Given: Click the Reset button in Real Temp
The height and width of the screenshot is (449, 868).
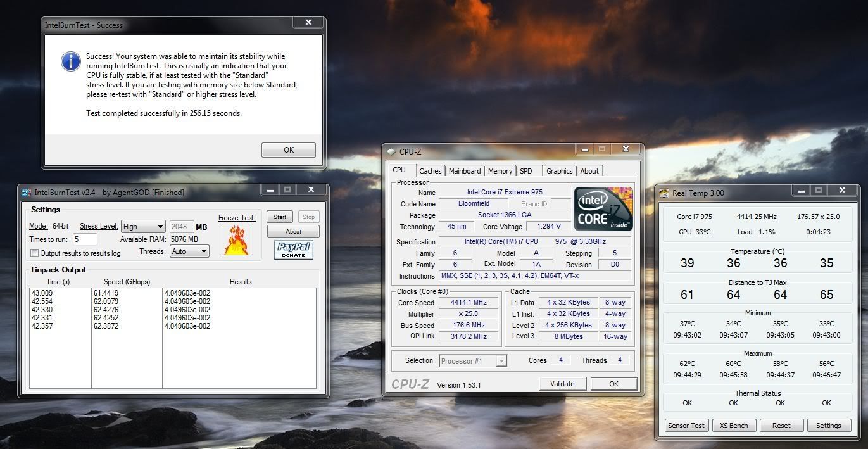Looking at the screenshot, I should [x=781, y=426].
